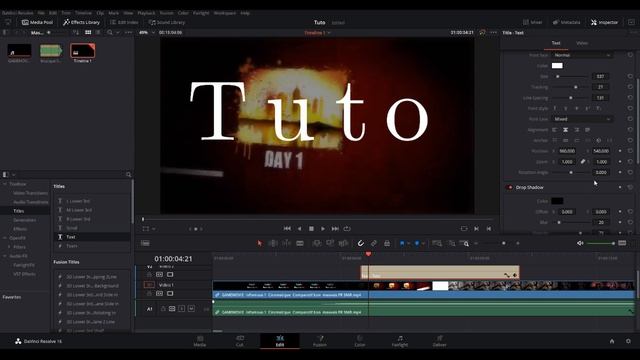
Task: Open the Font Face dropdown showing Normal
Action: (x=582, y=55)
